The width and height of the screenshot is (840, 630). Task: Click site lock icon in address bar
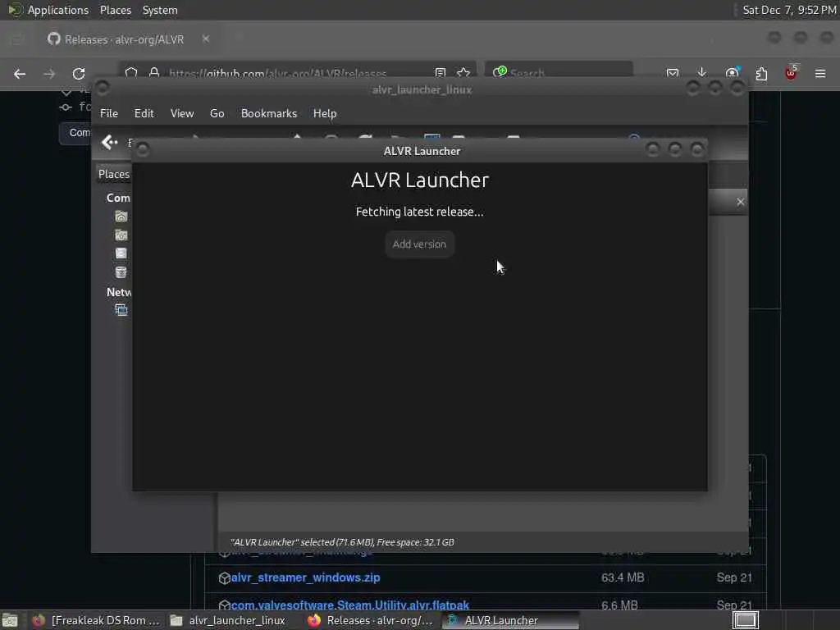(x=154, y=73)
